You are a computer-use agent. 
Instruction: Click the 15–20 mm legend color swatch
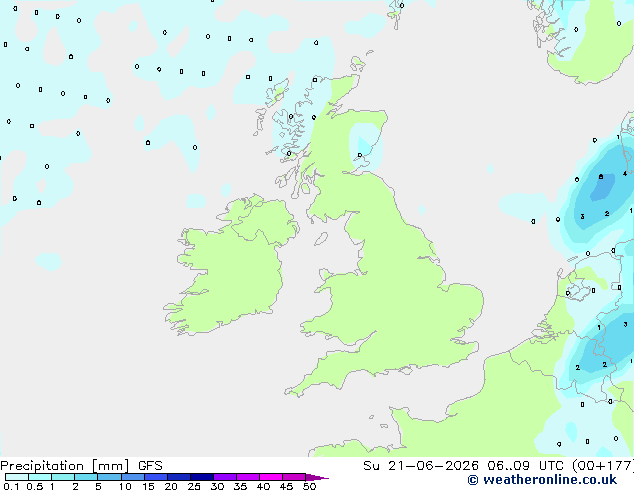tap(156, 477)
